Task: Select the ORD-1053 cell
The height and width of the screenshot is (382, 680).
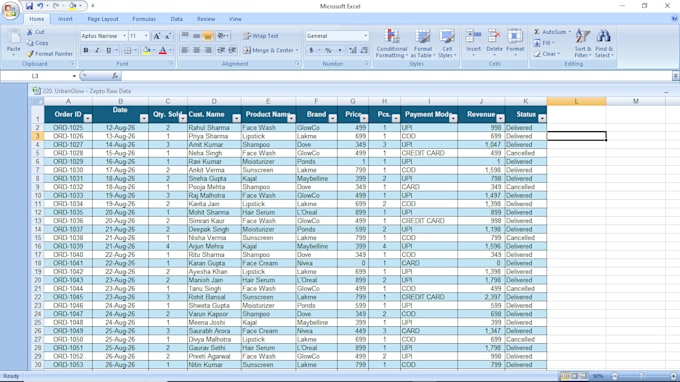Action: [68, 365]
